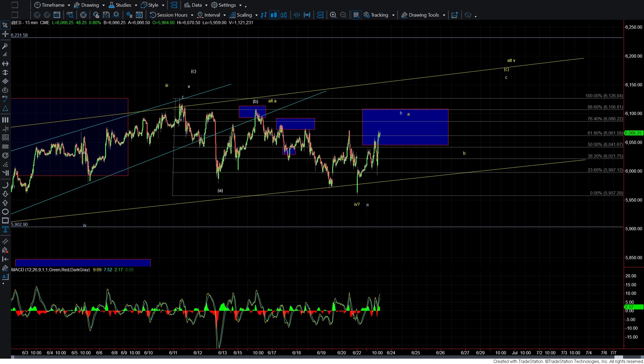Image resolution: width=644 pixels, height=364 pixels.
Task: Select the arc drawing tool
Action: 5,185
